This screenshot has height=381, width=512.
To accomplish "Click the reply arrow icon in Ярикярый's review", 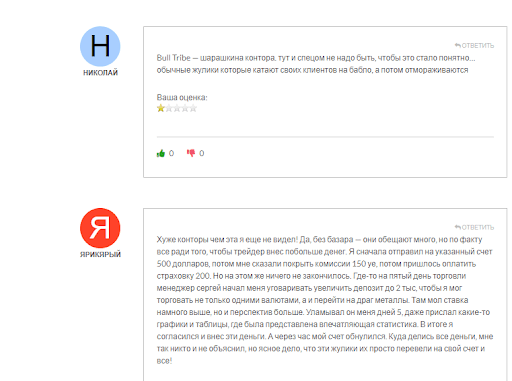I will (458, 227).
